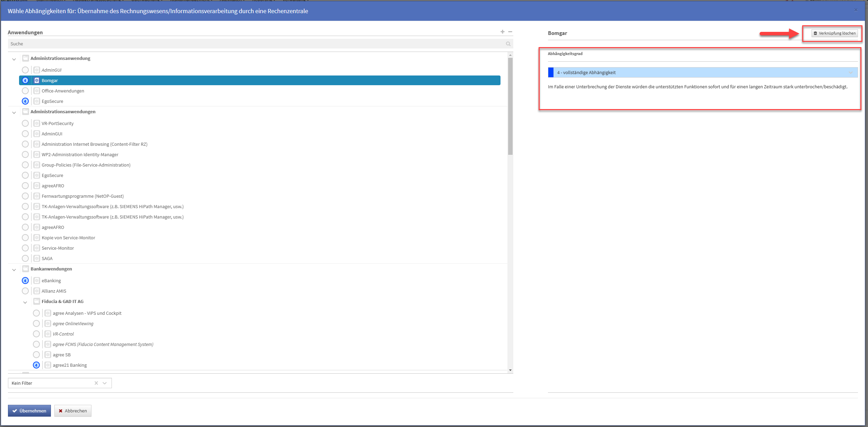The height and width of the screenshot is (427, 868).
Task: Toggle the dependency circle for VR-PortSecurity
Action: click(x=25, y=123)
